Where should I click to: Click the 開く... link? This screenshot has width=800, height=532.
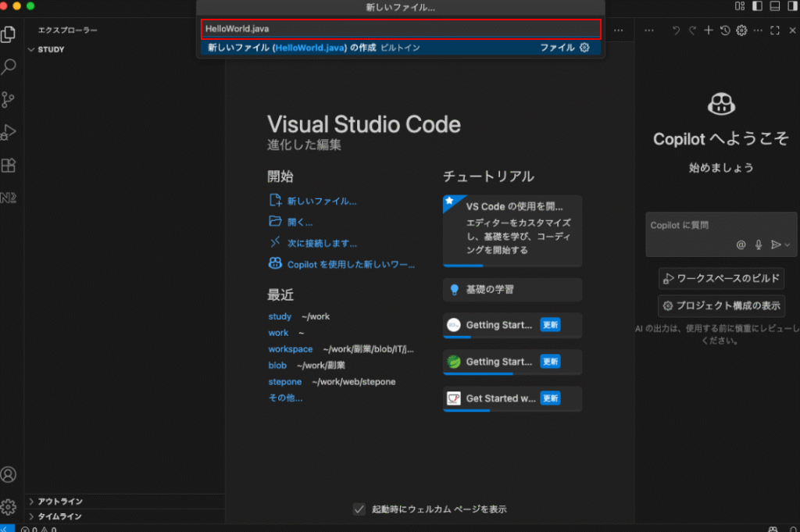[x=300, y=223]
